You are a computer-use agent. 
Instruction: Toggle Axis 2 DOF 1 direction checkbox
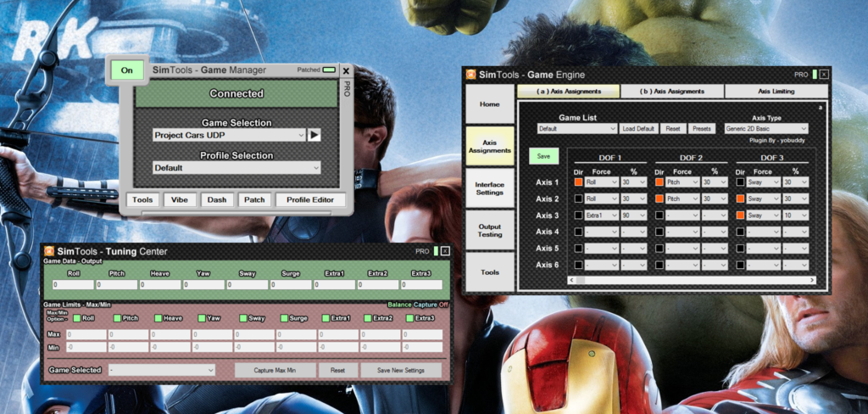click(578, 199)
